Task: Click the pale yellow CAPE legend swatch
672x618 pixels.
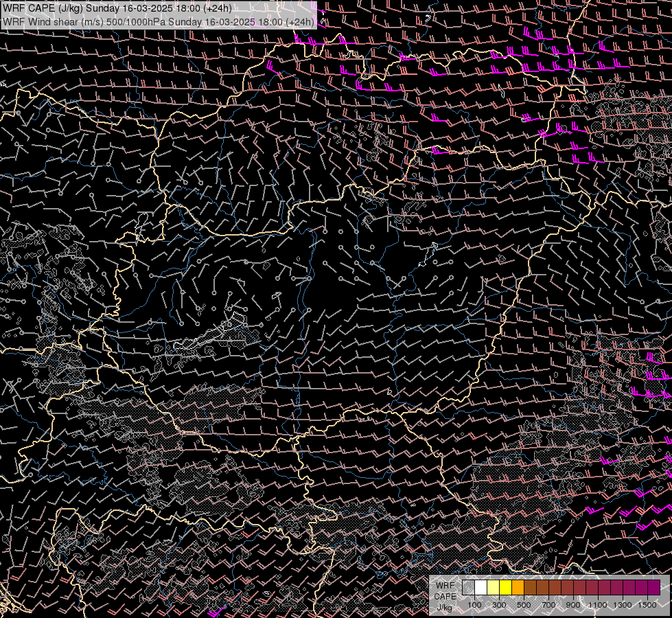Action: point(494,587)
